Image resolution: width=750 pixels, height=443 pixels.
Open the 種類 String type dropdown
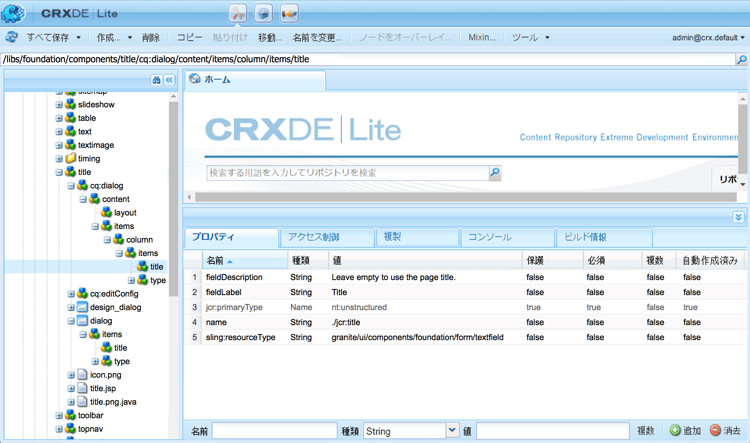coord(452,431)
